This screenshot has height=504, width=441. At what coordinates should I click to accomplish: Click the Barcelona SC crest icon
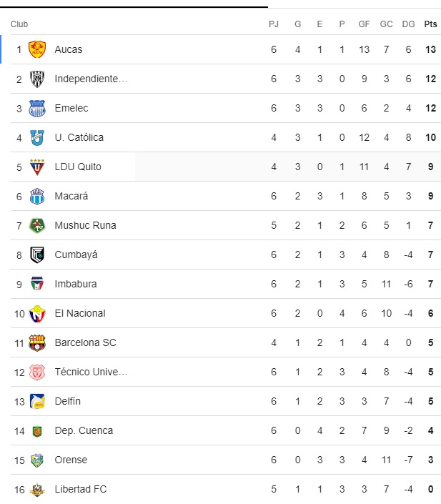coord(37,342)
